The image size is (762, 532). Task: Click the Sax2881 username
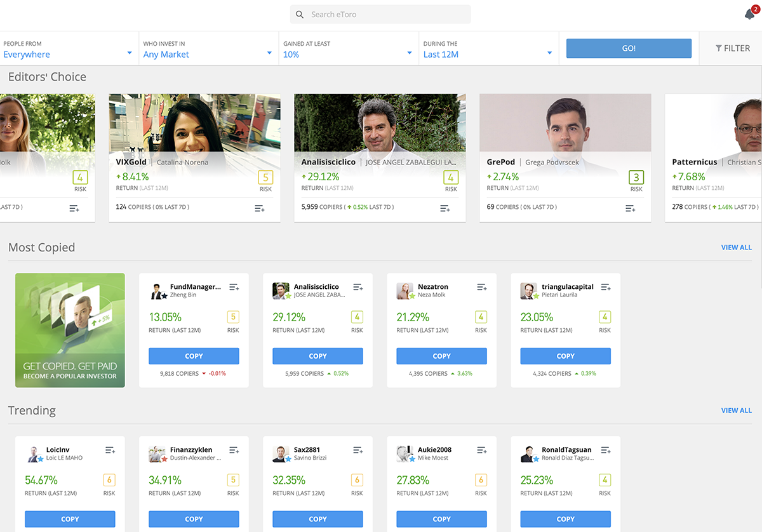(307, 450)
